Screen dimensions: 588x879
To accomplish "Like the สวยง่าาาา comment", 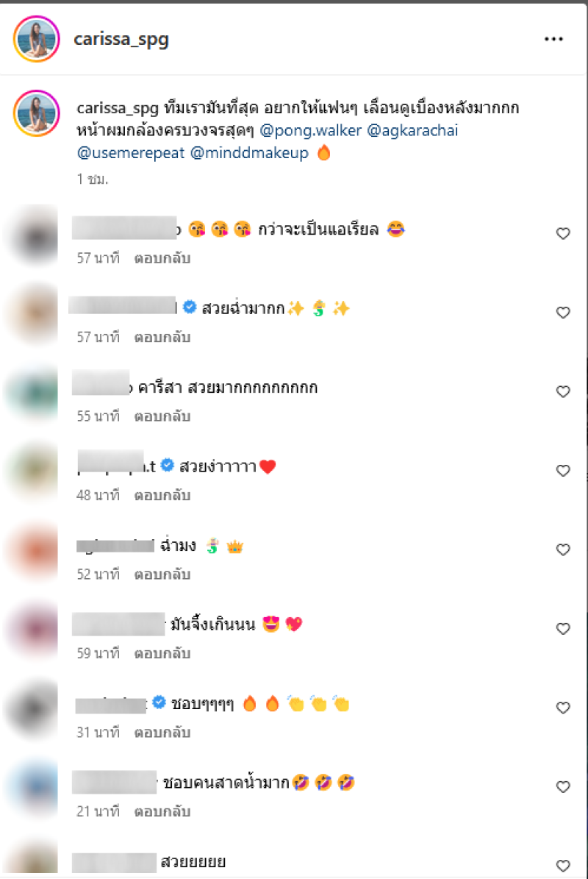I will point(563,471).
